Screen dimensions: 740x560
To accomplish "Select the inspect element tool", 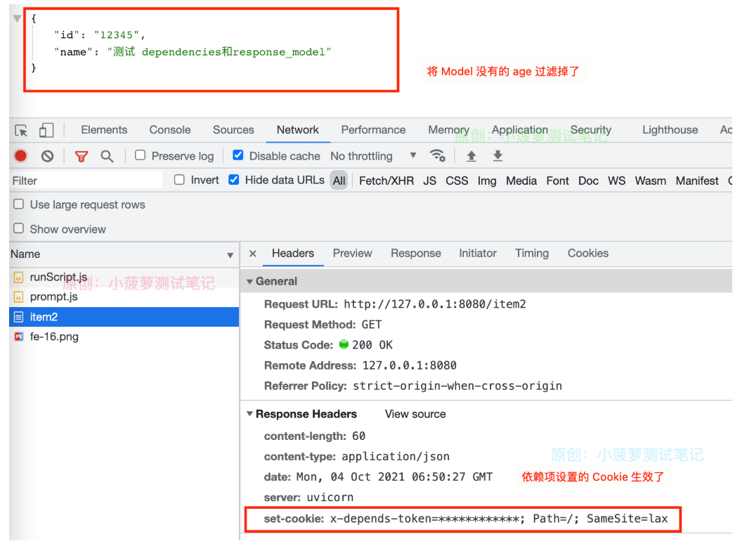I will tap(21, 129).
